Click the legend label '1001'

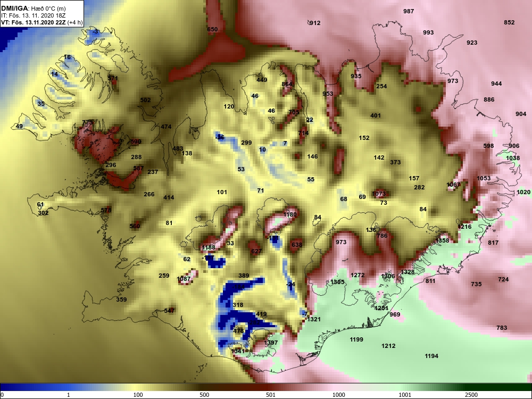pos(405,395)
